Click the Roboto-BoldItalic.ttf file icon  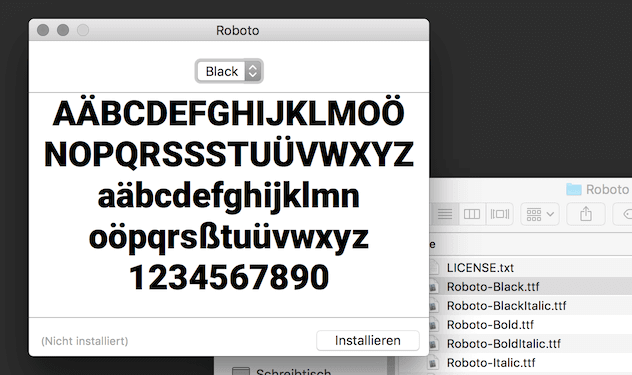434,344
